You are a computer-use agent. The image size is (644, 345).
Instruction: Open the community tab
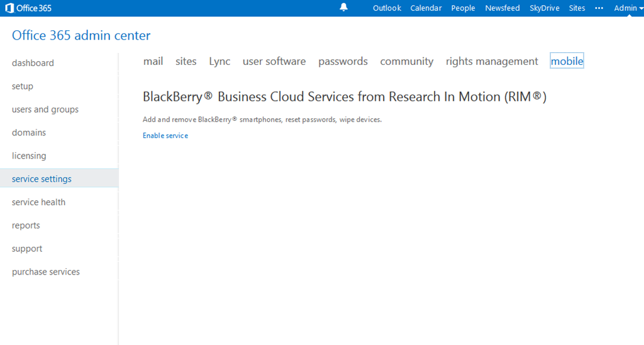[407, 61]
